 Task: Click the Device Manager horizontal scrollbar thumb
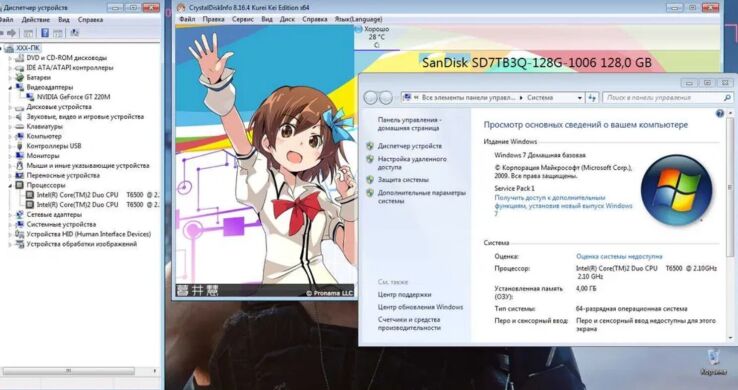[69, 371]
